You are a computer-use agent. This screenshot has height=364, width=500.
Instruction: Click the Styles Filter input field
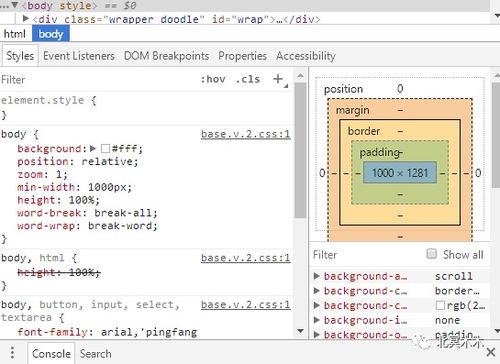[97, 79]
